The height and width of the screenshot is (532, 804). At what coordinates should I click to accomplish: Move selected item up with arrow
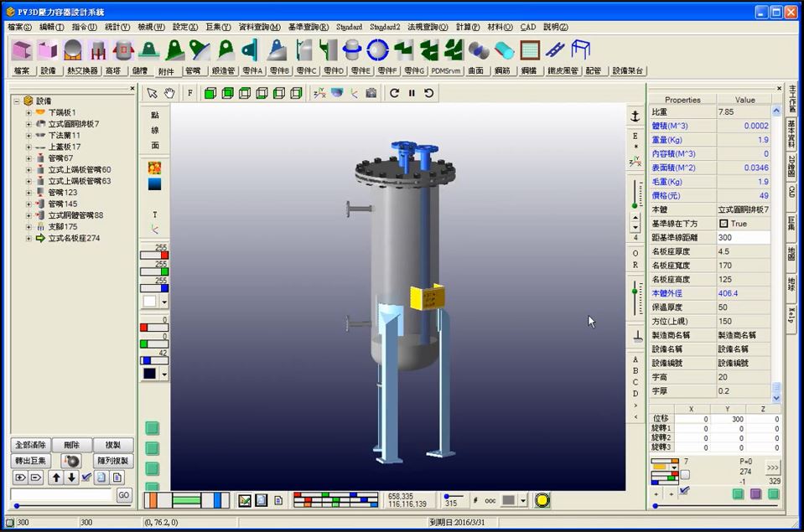pos(56,478)
